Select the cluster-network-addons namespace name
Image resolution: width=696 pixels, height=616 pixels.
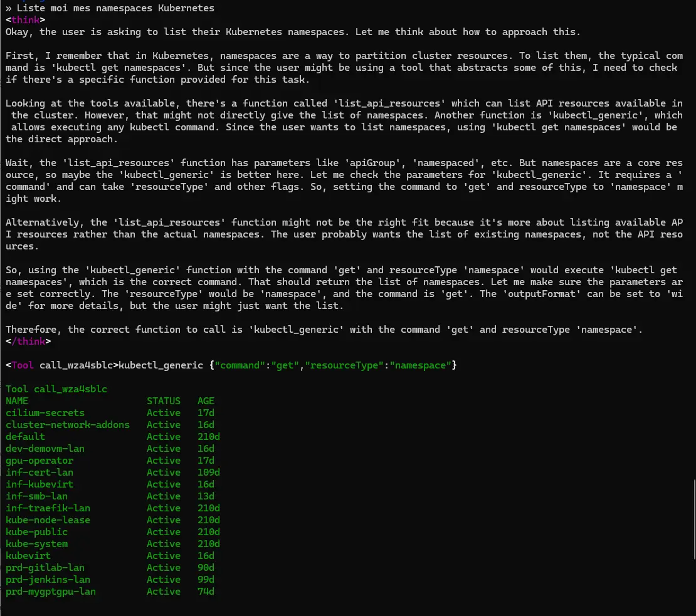(68, 425)
